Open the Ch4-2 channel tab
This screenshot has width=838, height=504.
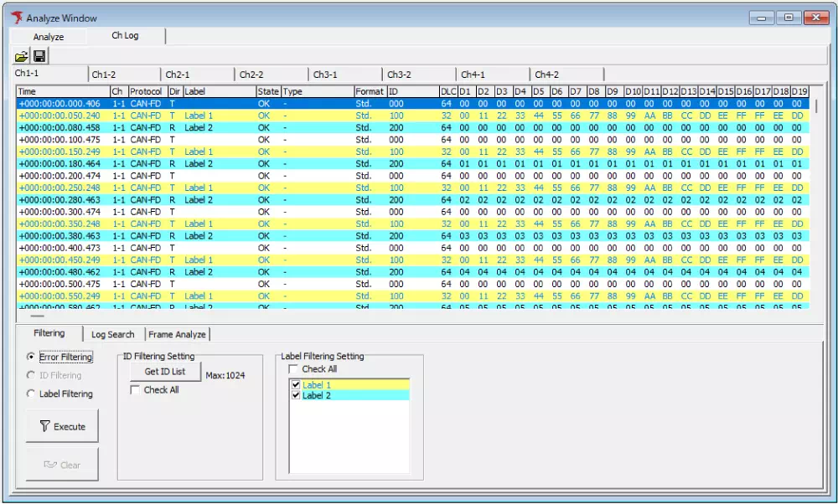tap(549, 74)
